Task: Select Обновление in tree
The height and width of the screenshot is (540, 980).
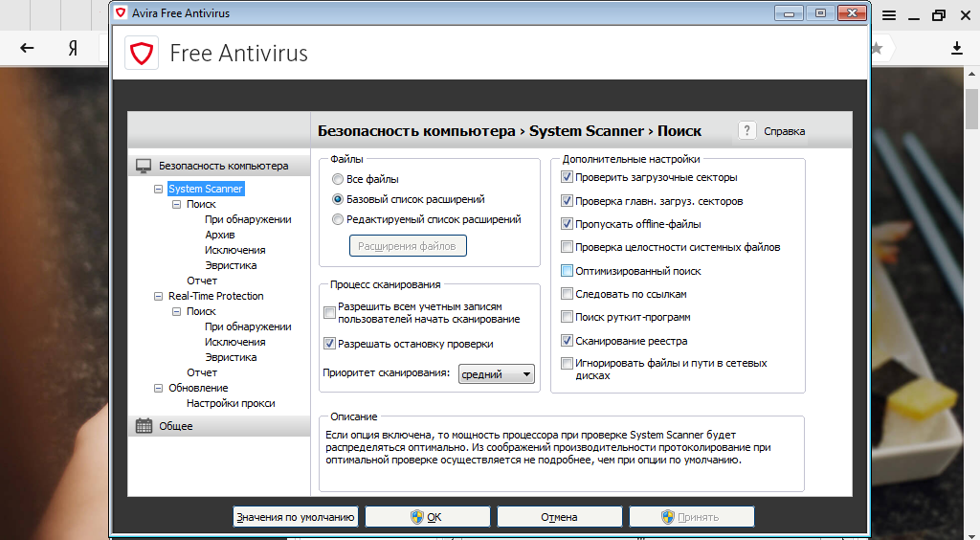Action: coord(198,388)
